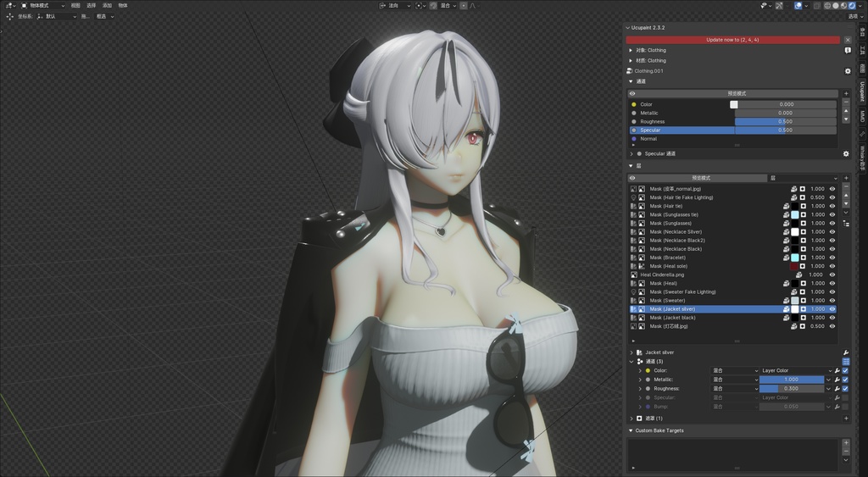Open Specular channel settings gear
This screenshot has width=868, height=477.
[x=846, y=154]
